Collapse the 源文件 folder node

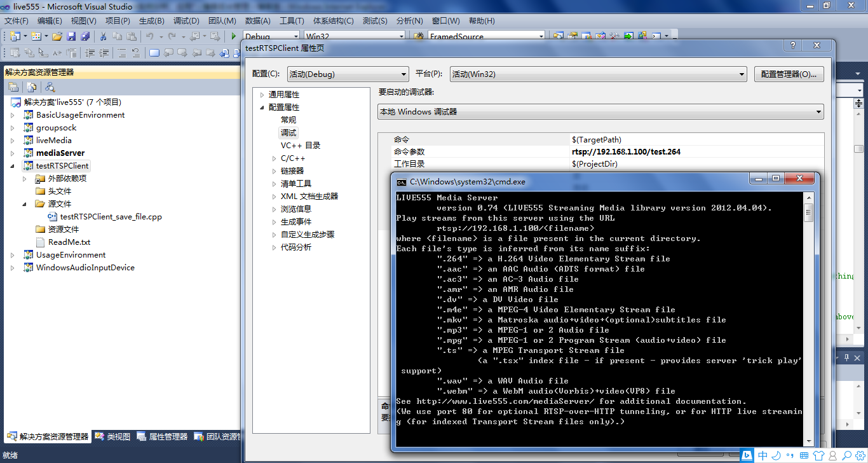click(25, 204)
